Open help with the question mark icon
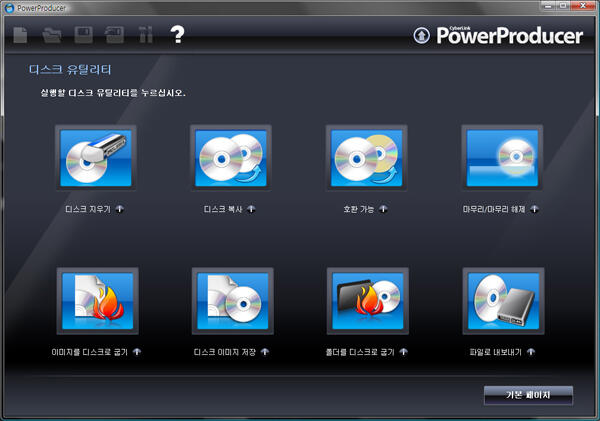 177,34
